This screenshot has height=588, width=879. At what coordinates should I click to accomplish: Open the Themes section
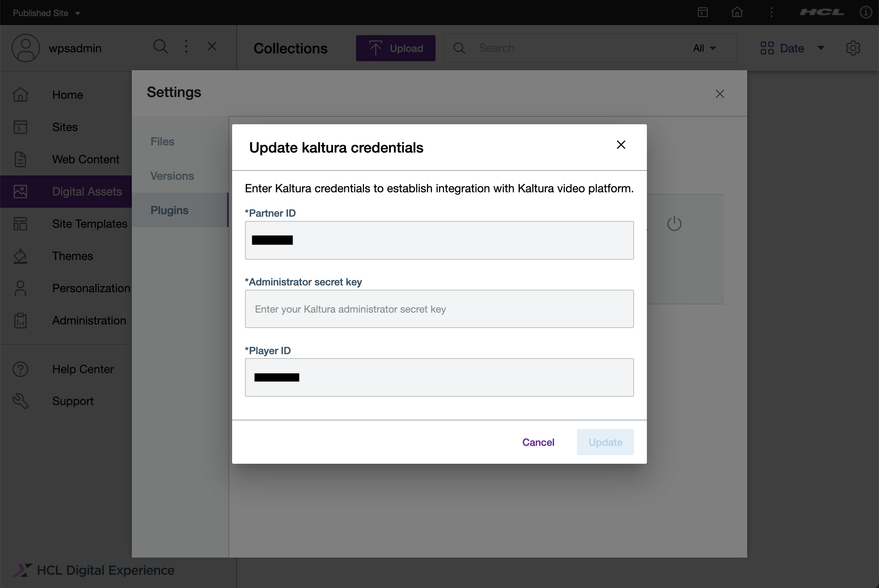tap(72, 256)
